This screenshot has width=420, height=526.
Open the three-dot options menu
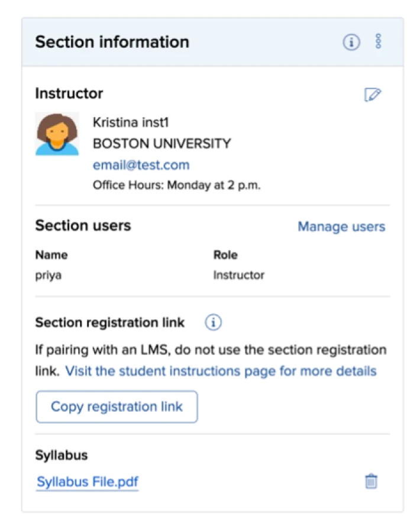[x=379, y=41]
